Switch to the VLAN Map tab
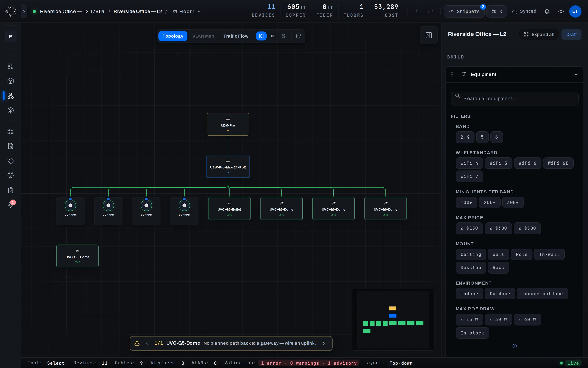The image size is (588, 368). (x=203, y=36)
